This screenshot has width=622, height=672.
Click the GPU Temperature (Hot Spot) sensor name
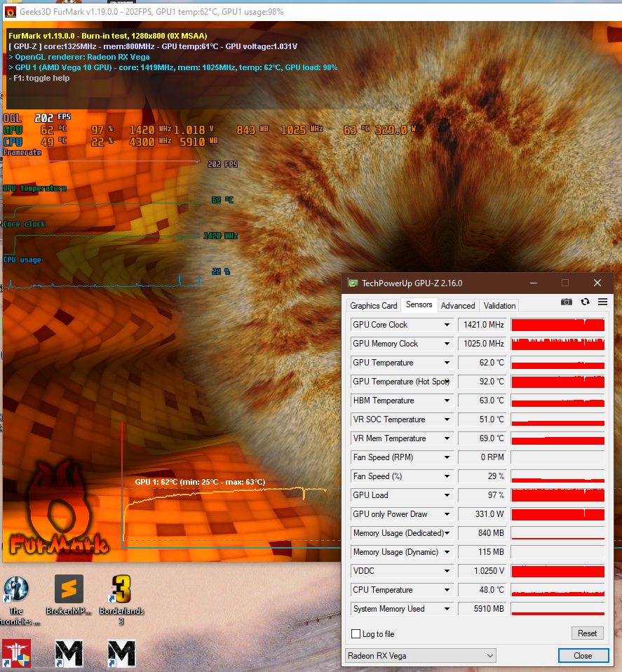(401, 382)
